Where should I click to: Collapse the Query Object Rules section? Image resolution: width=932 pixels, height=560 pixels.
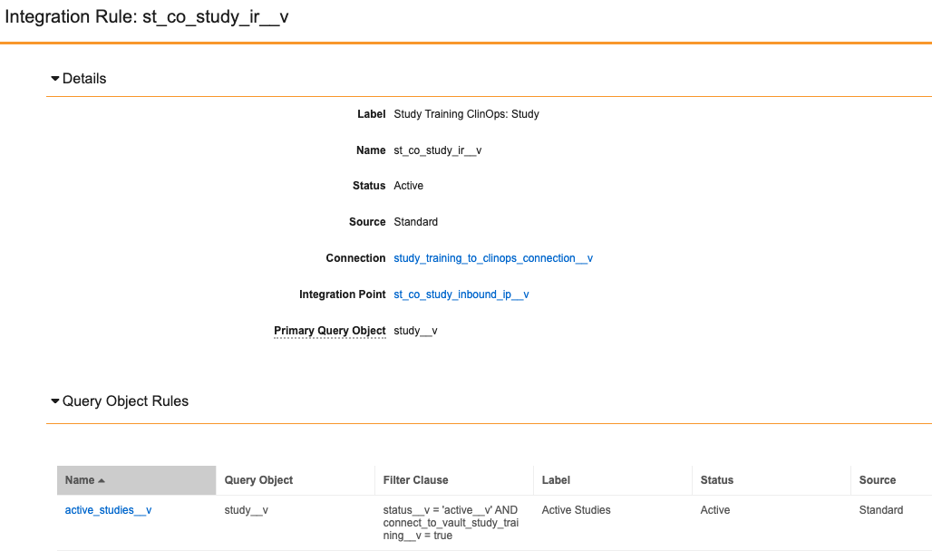pos(55,401)
